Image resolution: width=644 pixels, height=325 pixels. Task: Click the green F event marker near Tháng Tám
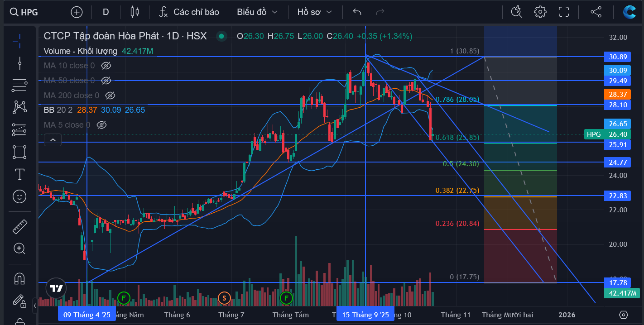click(286, 298)
